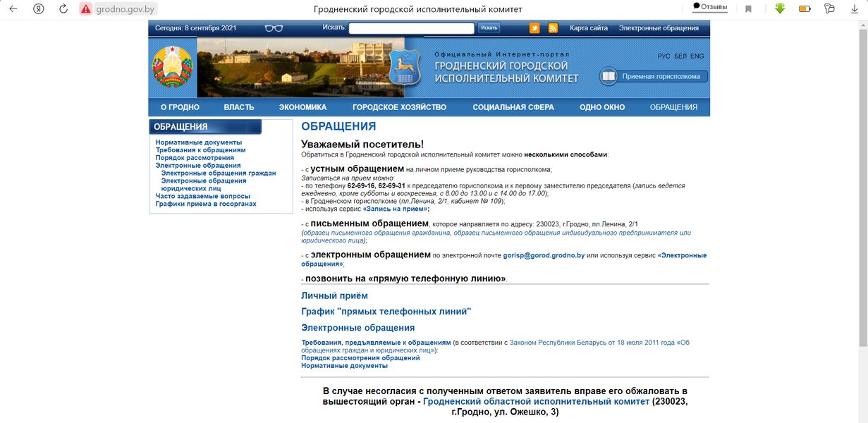Reload the page with refresh icon
This screenshot has height=423, width=868.
63,9
